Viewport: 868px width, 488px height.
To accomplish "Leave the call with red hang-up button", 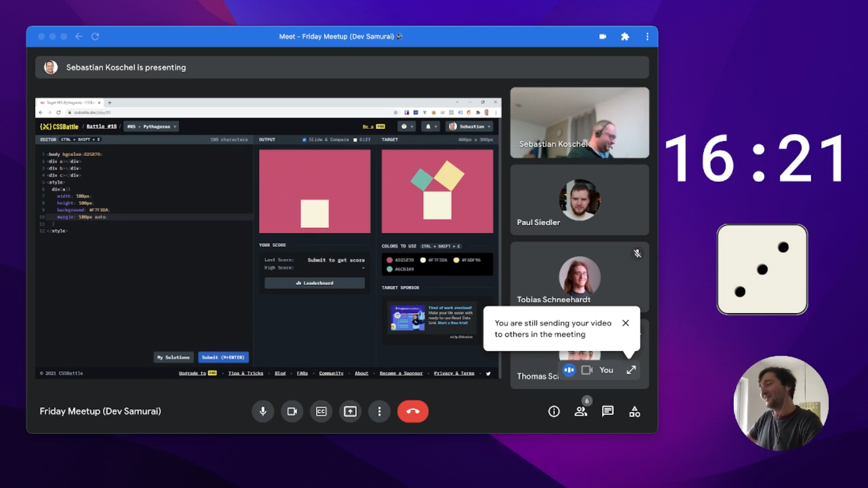I will [413, 411].
